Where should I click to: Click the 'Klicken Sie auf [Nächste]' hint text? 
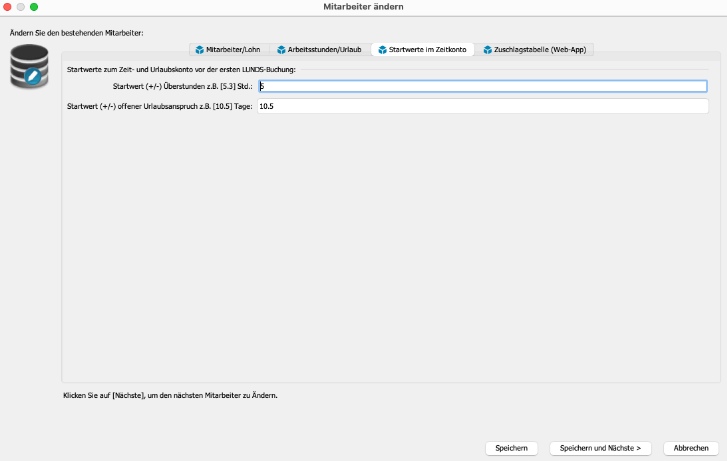coord(170,396)
